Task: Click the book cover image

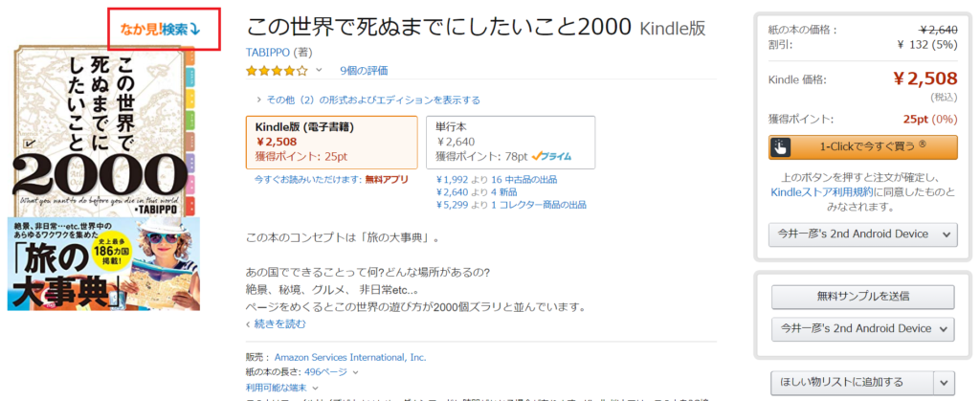Action: 103,177
